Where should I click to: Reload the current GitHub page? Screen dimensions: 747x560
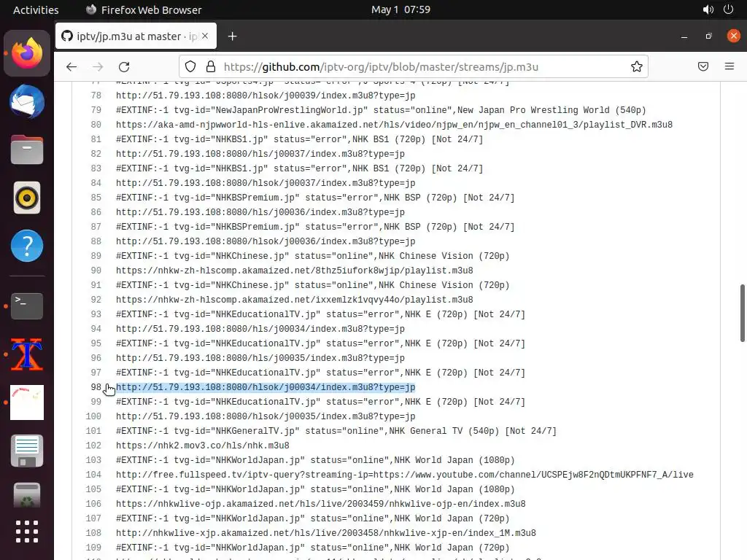click(x=124, y=66)
